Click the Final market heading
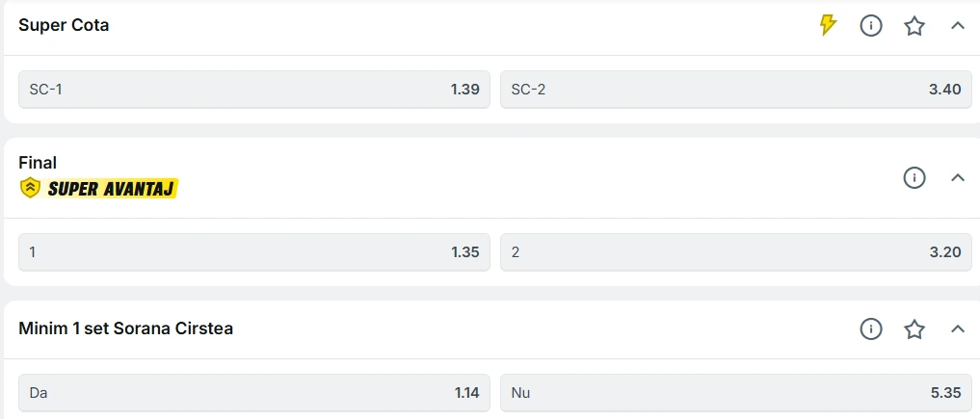Viewport: 980px width, 419px height. (x=38, y=163)
